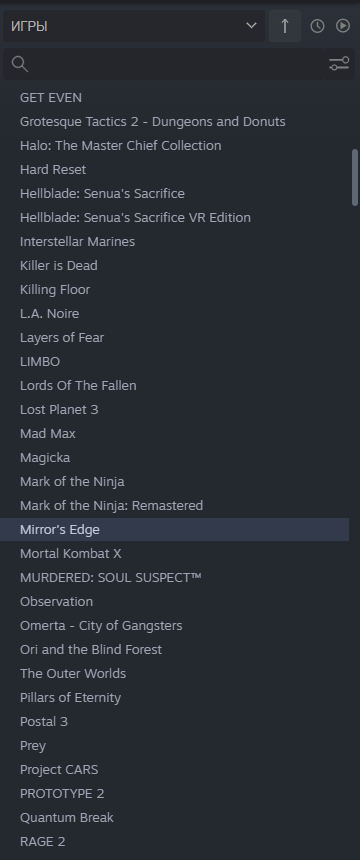
Task: Select Hellblade: Senua's Sacrifice VR Edition
Action: tap(175, 217)
